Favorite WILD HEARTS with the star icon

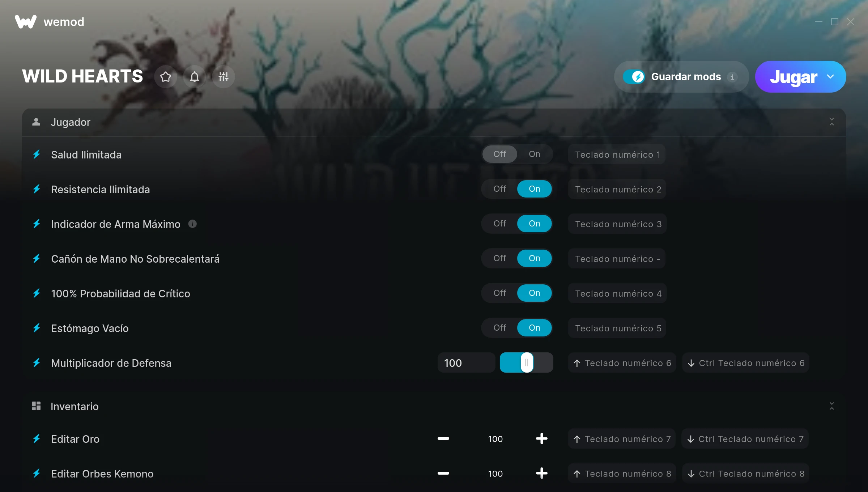(166, 77)
